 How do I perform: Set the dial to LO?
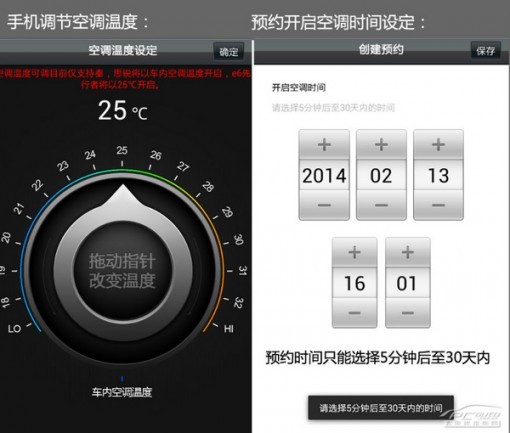14,329
